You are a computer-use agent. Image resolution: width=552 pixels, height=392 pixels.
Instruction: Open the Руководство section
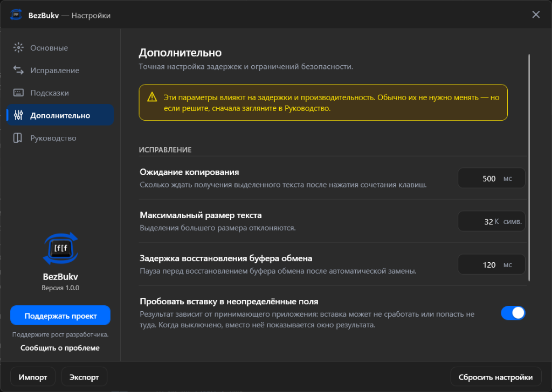click(x=60, y=138)
